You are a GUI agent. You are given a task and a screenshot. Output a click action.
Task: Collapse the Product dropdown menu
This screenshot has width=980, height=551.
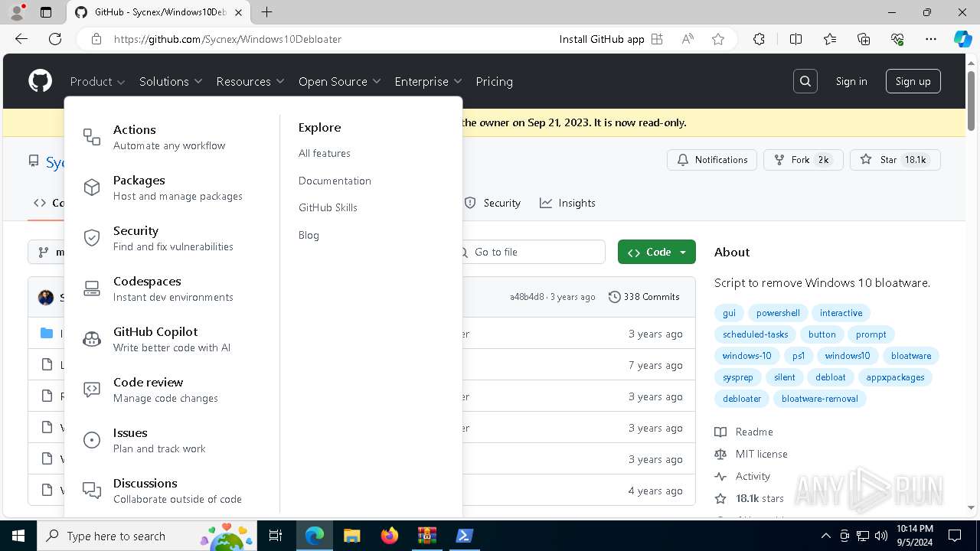[x=97, y=81]
